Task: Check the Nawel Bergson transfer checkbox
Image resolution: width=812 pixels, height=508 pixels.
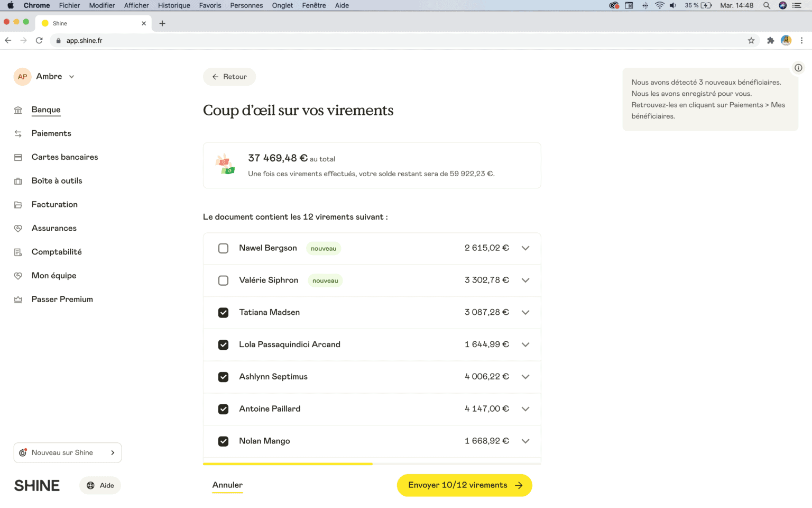Action: (x=223, y=248)
